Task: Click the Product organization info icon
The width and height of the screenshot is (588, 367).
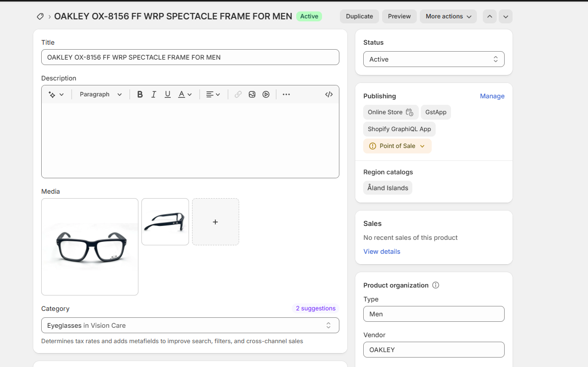Action: click(436, 285)
